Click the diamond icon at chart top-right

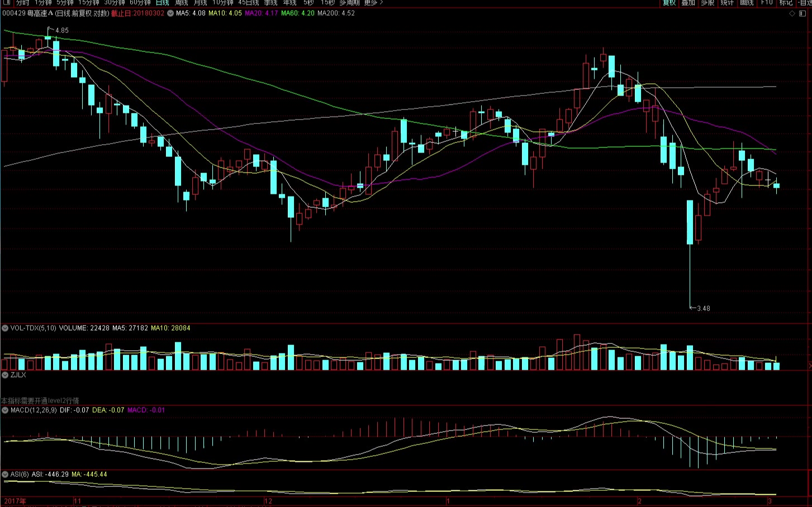tap(792, 13)
